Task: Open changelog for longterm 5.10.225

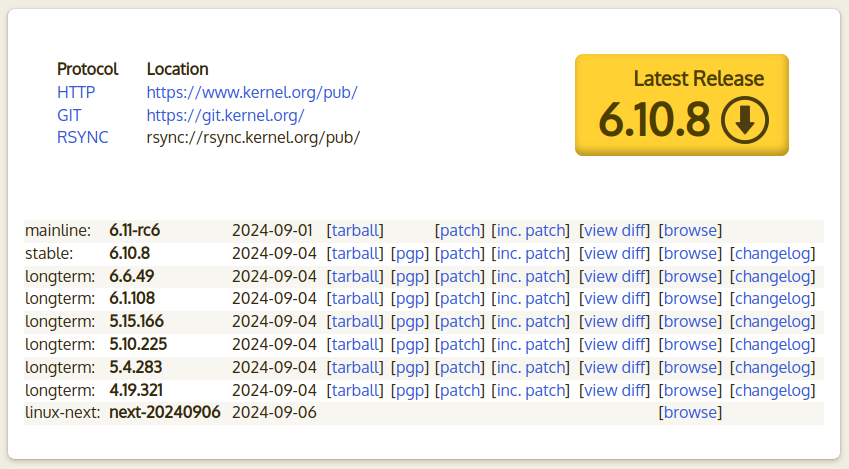Action: point(773,344)
